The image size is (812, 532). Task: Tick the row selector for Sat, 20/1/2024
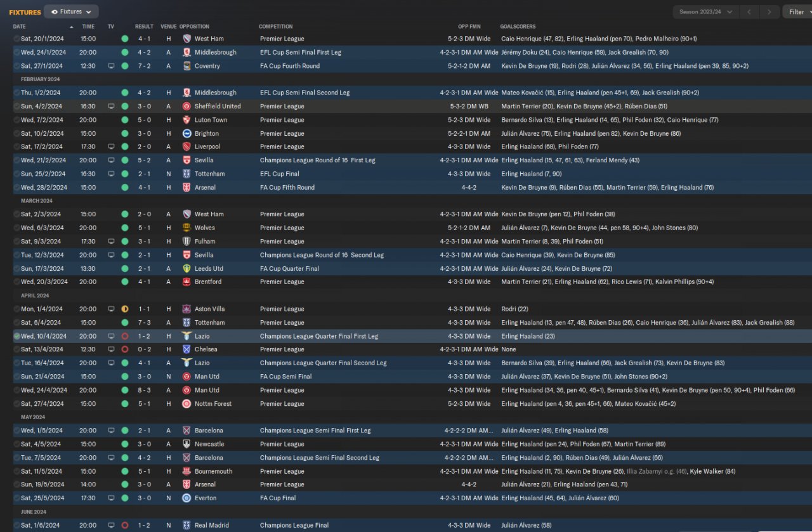(x=16, y=39)
